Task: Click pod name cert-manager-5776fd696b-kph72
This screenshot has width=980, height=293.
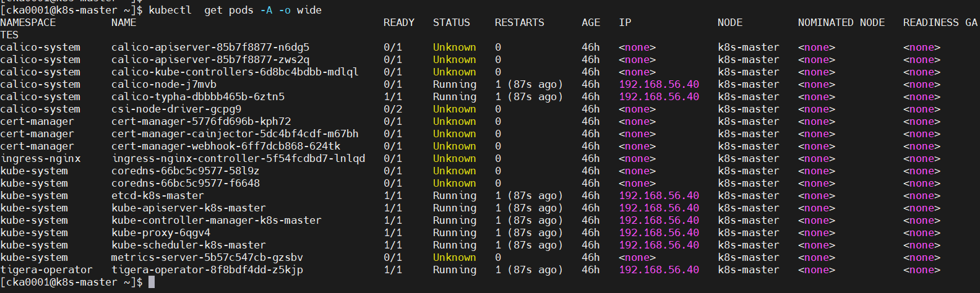Action: 201,121
